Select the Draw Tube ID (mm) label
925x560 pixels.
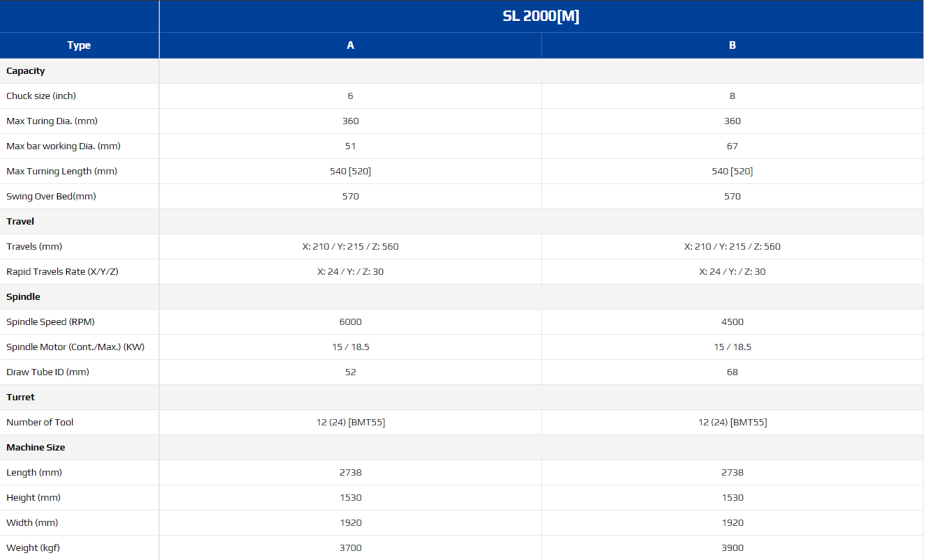[47, 372]
